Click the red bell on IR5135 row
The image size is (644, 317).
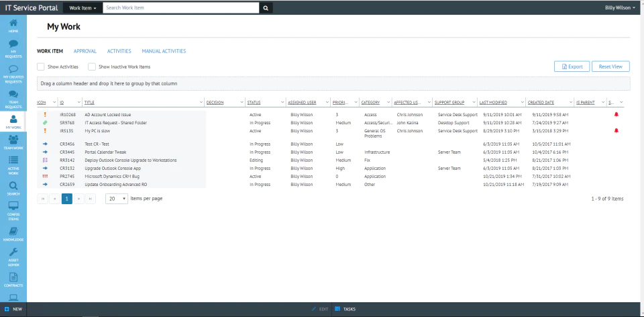616,131
